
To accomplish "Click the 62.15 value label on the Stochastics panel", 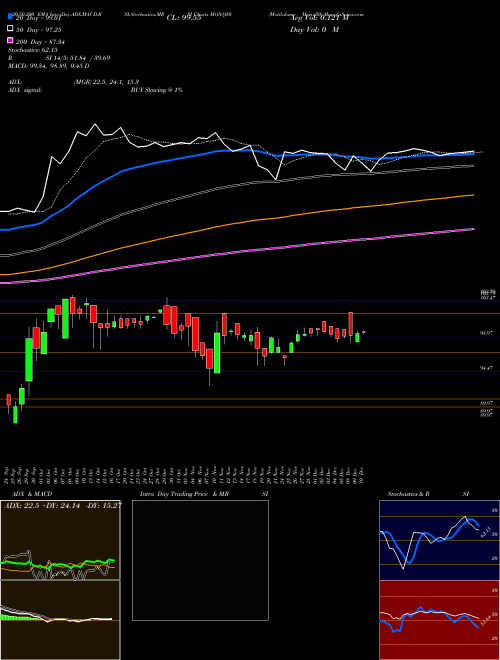I will (x=484, y=532).
